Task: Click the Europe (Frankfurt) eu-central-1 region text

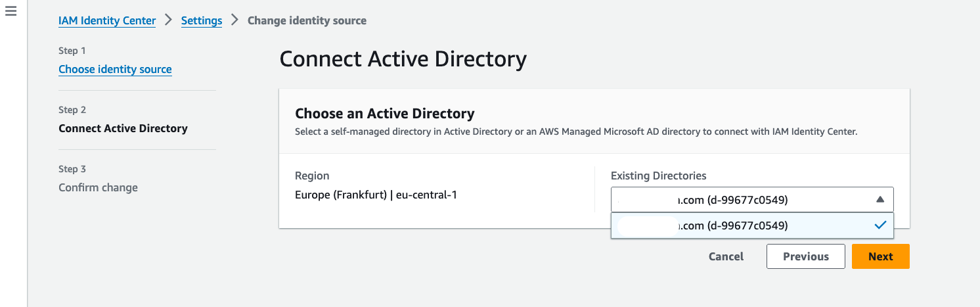Action: tap(376, 195)
